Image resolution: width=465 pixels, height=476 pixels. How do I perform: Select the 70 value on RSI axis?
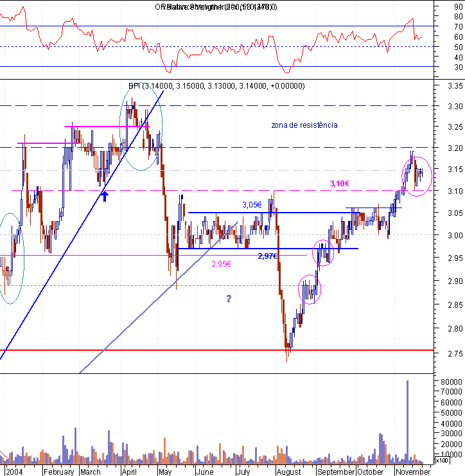point(459,27)
